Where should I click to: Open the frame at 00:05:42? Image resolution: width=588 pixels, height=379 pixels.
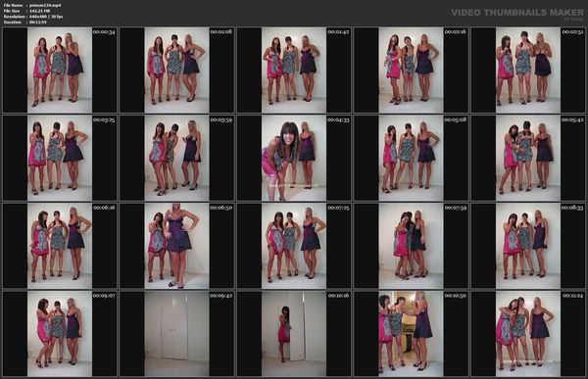[528, 158]
